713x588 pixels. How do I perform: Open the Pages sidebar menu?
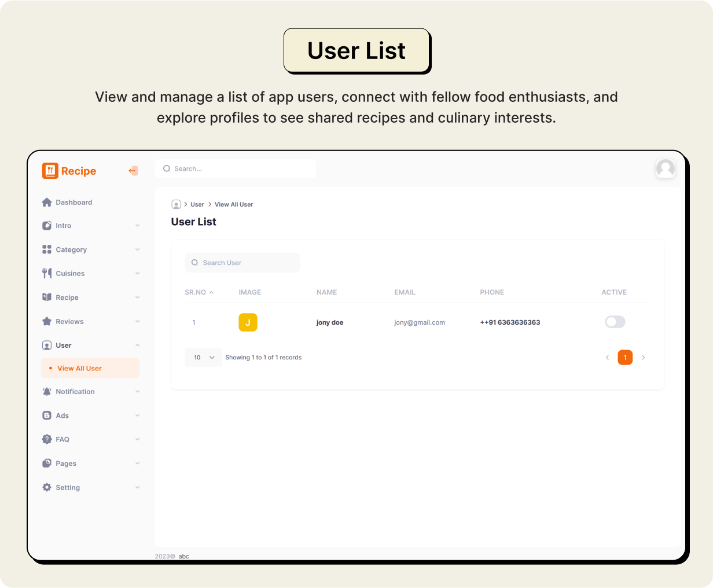click(x=66, y=464)
